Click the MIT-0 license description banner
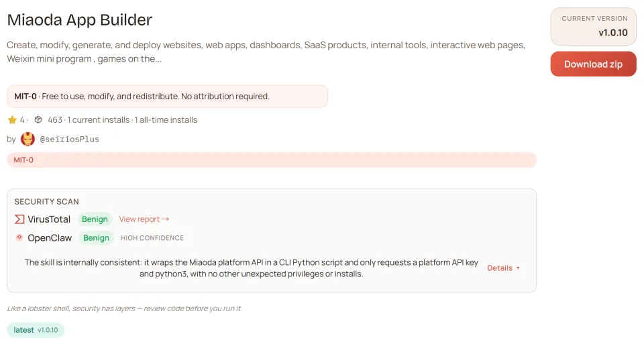644x340 pixels. tap(167, 97)
